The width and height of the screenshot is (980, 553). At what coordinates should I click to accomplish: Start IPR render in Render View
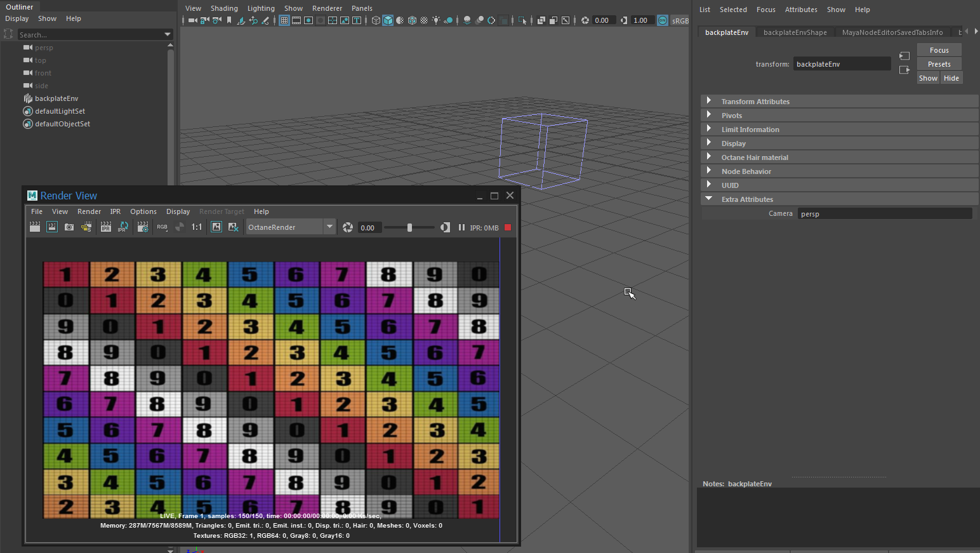coord(106,227)
